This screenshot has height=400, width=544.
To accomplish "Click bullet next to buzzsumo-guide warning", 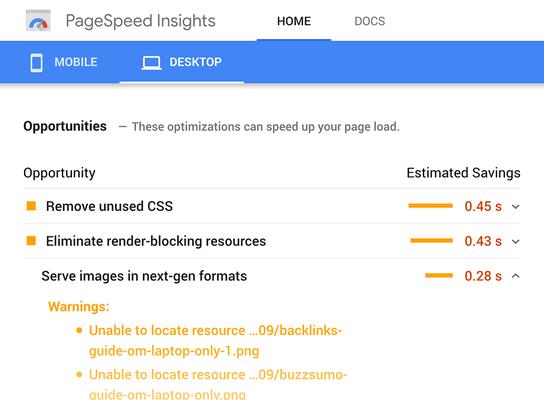I will (79, 374).
